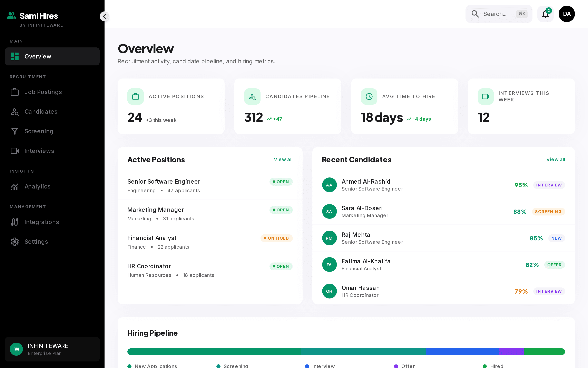Open Settings in the sidebar
The height and width of the screenshot is (368, 588).
(x=52, y=242)
